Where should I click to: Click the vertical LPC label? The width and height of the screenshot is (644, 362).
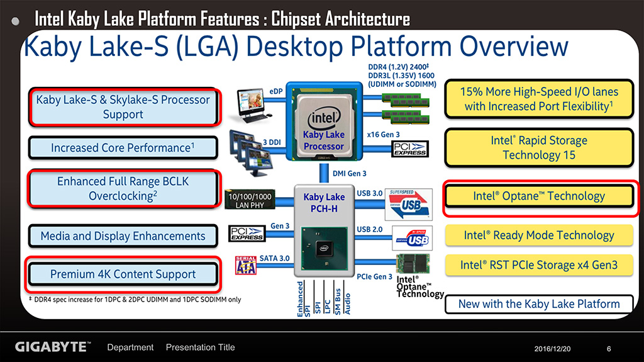327,307
